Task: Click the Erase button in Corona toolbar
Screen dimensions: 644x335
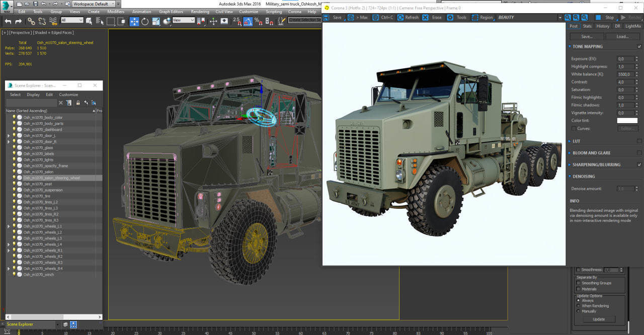Action: (x=432, y=17)
